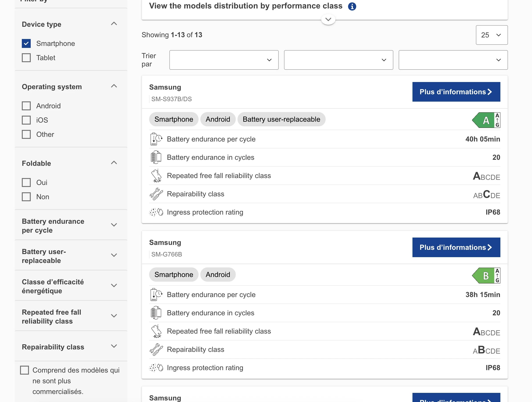
Task: Expand the Repairability class filter
Action: pos(114,346)
